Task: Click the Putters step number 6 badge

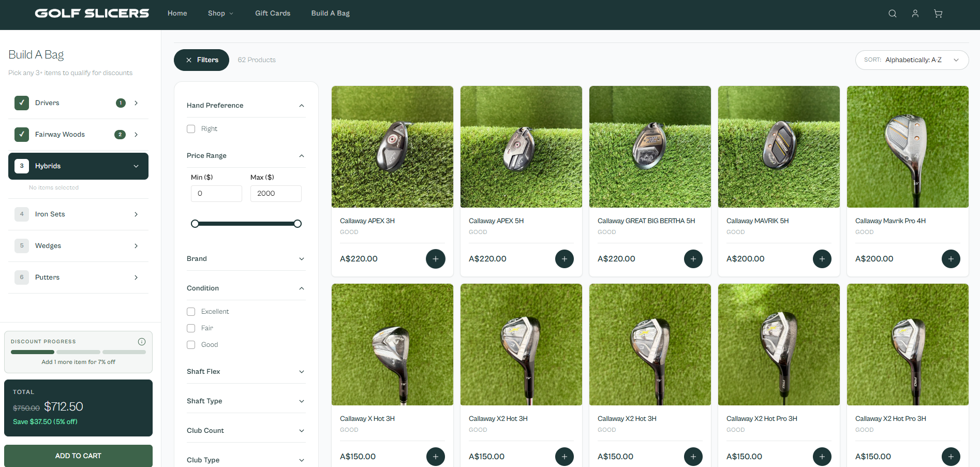Action: click(x=22, y=278)
